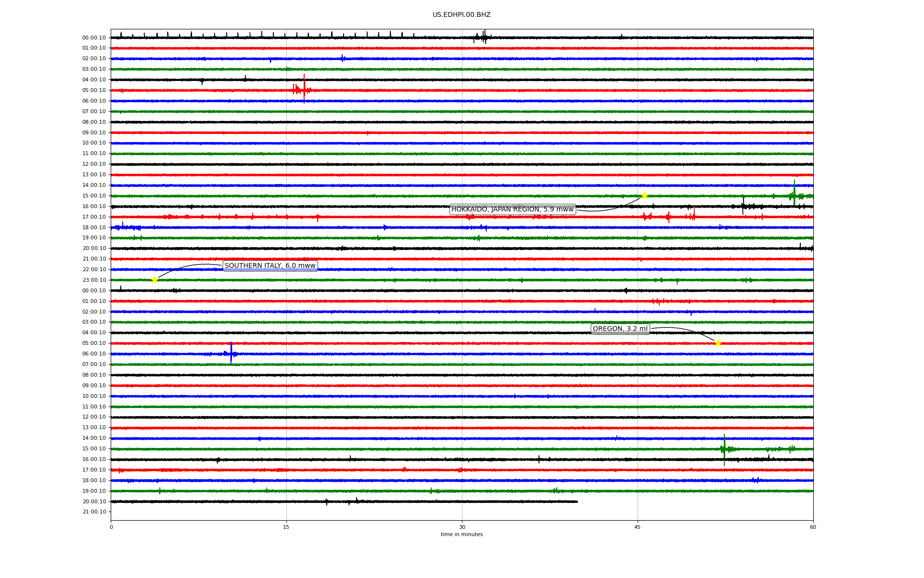Click the end of the last black 20:00:10 trace
The width and height of the screenshot is (924, 578).
[577, 501]
